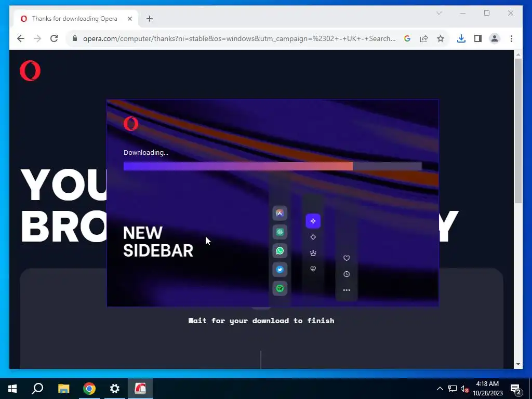
Task: Open a new tab with plus button
Action: click(x=150, y=19)
